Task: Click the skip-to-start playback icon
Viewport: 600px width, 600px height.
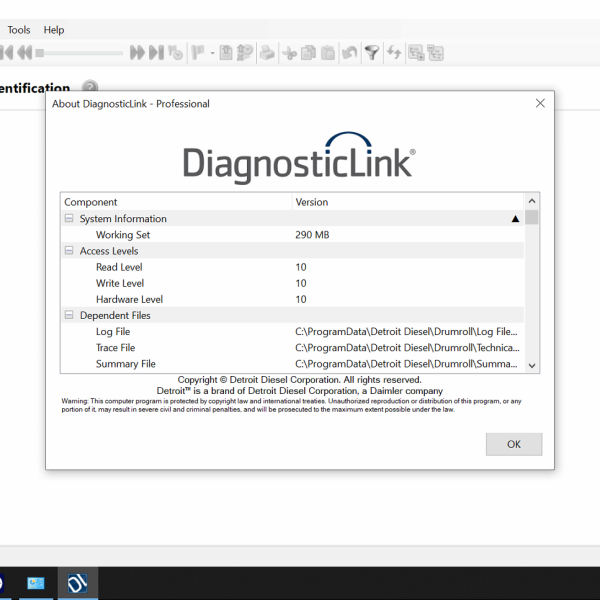Action: [x=7, y=52]
